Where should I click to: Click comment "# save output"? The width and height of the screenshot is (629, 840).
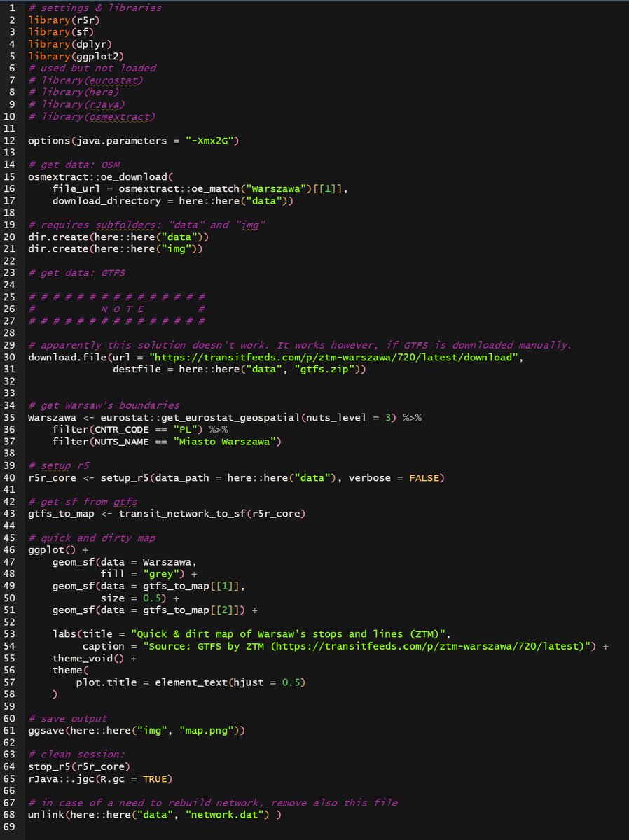(67, 719)
